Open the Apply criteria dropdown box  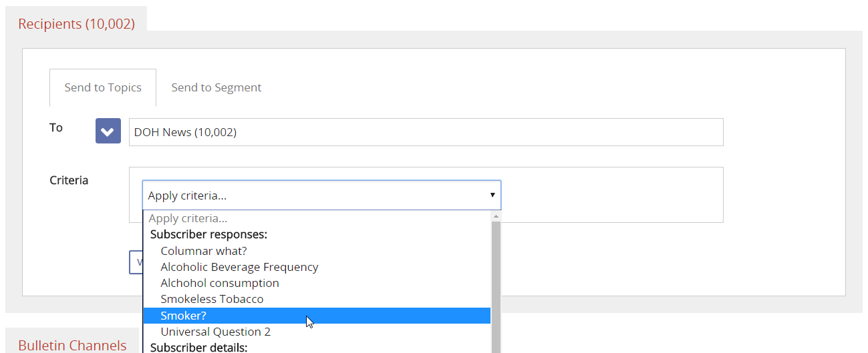[x=321, y=196]
